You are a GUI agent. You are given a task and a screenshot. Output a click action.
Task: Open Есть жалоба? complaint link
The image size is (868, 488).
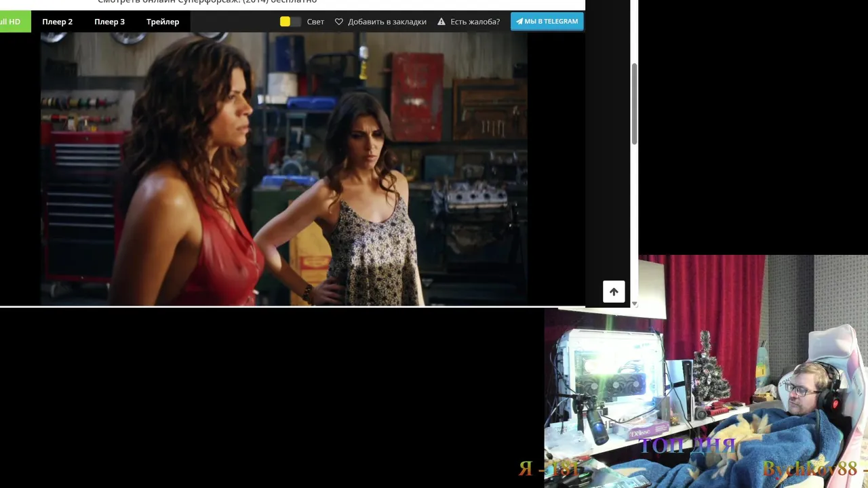click(x=475, y=22)
